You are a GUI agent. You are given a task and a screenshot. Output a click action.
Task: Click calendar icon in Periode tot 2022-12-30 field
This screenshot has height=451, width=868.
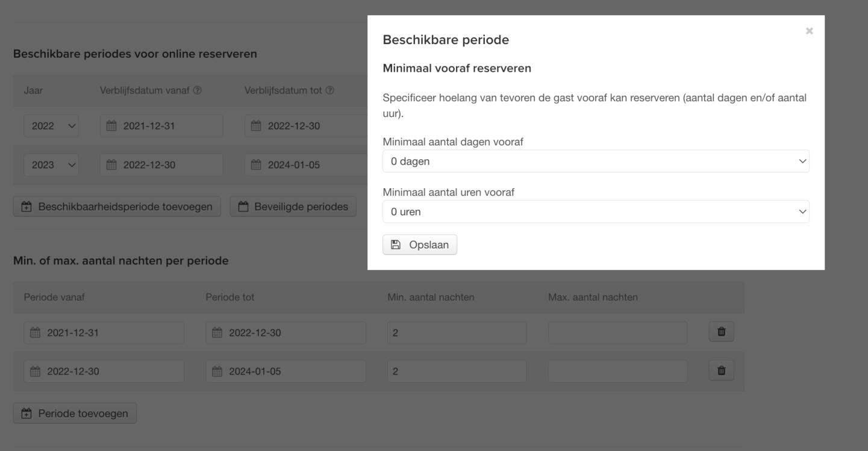coord(217,333)
